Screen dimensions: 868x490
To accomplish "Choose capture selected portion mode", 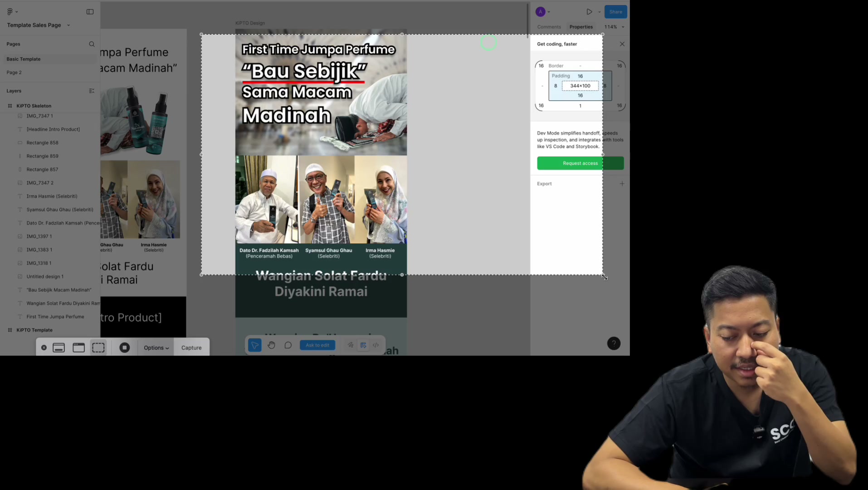I will (98, 348).
